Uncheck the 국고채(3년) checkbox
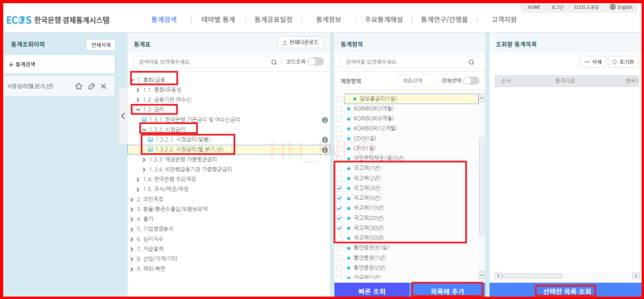This screenshot has height=299, width=644. tap(339, 189)
